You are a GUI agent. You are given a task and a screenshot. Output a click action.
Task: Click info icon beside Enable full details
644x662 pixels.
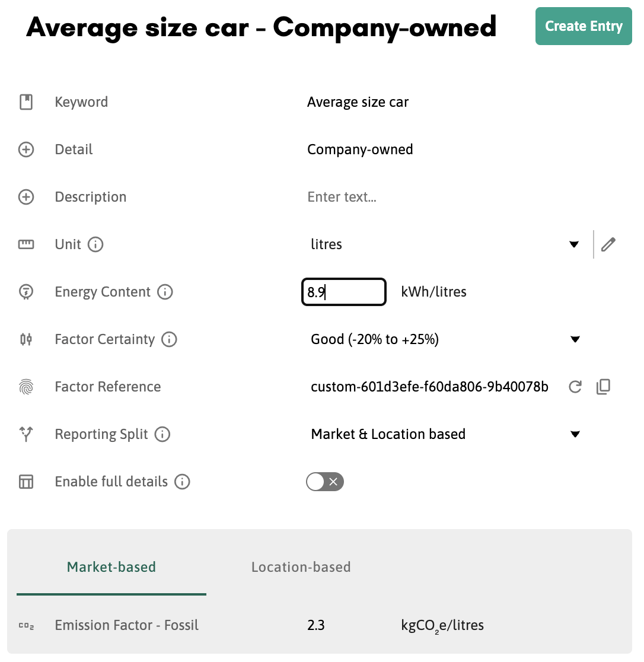(182, 482)
